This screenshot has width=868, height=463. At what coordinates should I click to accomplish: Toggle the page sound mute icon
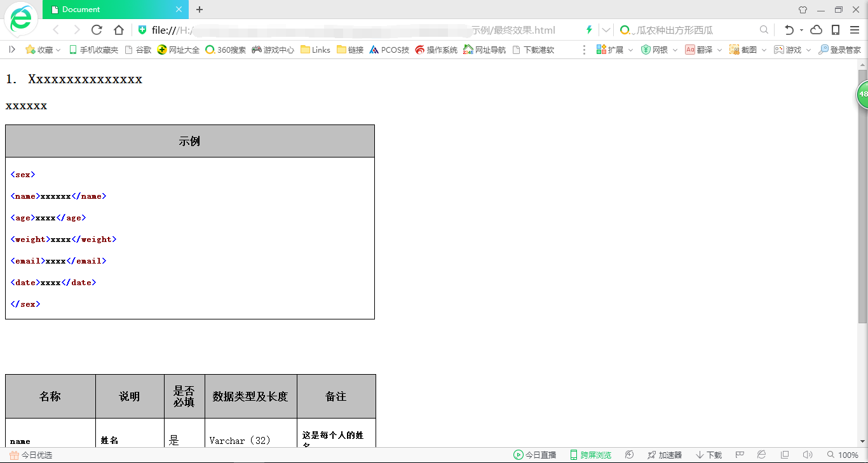[x=808, y=455]
